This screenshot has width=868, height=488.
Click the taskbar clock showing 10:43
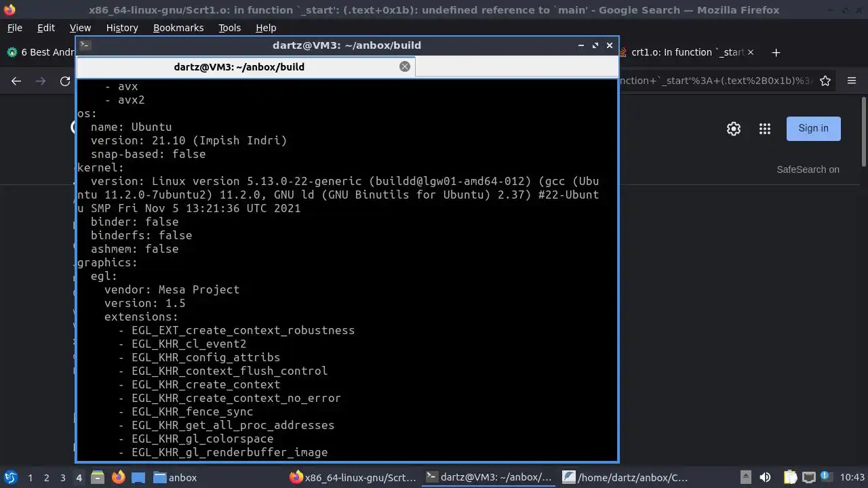[852, 478]
